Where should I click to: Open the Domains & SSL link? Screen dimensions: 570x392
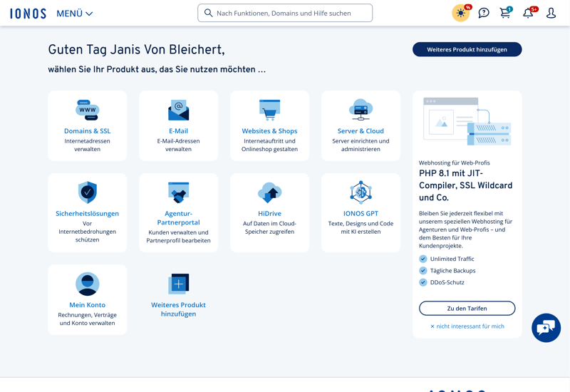pyautogui.click(x=87, y=131)
